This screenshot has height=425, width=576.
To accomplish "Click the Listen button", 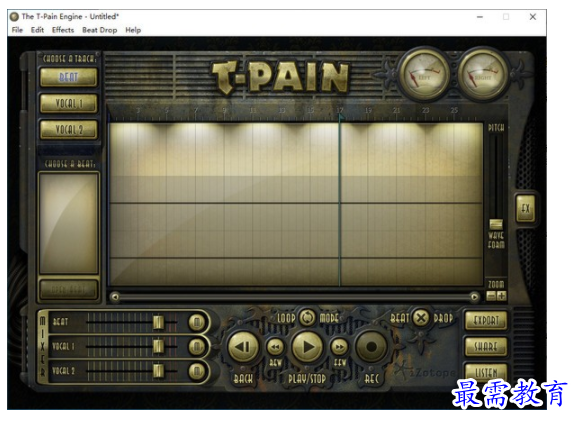I will coord(486,372).
